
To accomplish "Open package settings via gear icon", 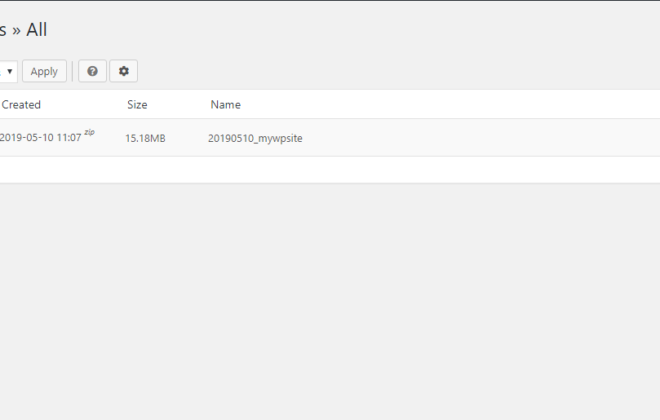I will [124, 71].
